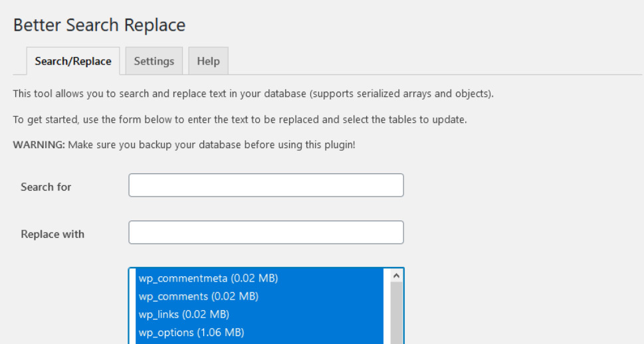
Task: Click the "Replace with" field label
Action: (53, 234)
